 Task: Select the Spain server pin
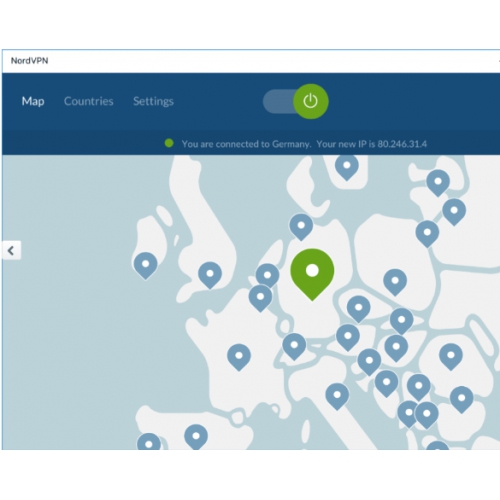point(196,437)
